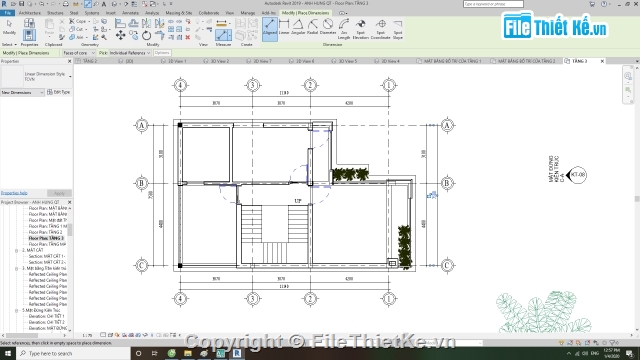Screen dimensions: 640x360
Task: Select the Aligned dimension tool
Action: 270,28
